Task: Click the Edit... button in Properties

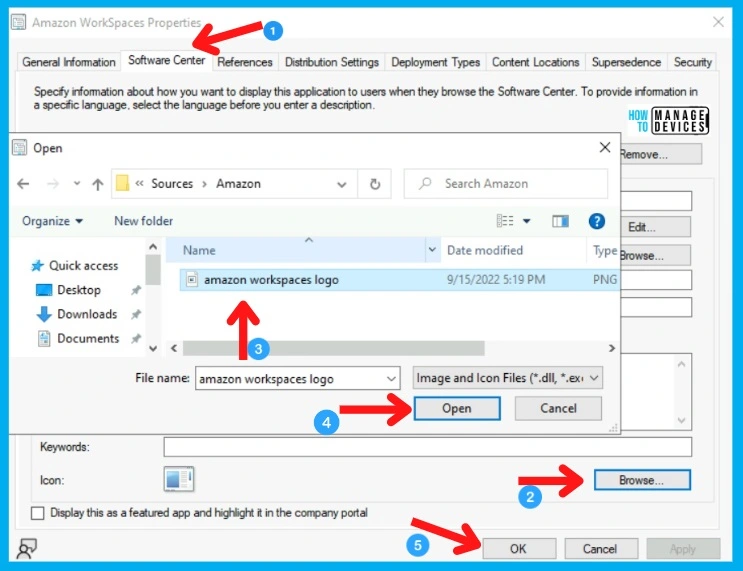Action: [x=655, y=227]
